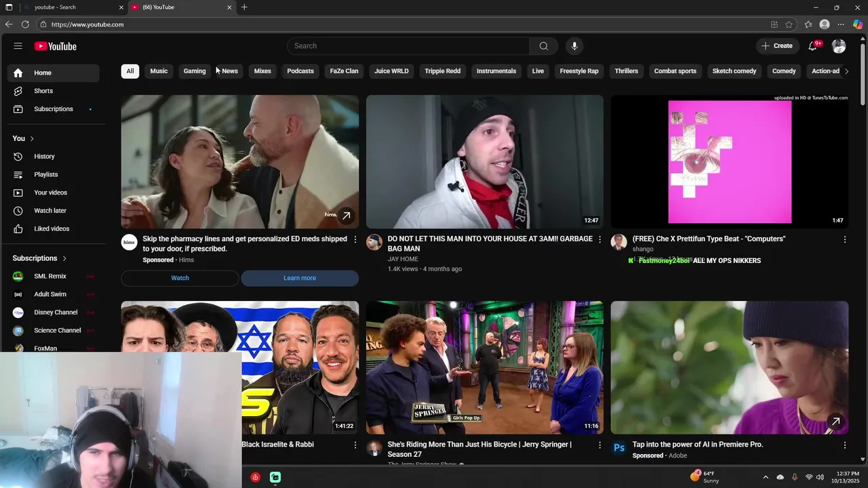
Task: Start voice search with microphone icon
Action: coord(574,46)
